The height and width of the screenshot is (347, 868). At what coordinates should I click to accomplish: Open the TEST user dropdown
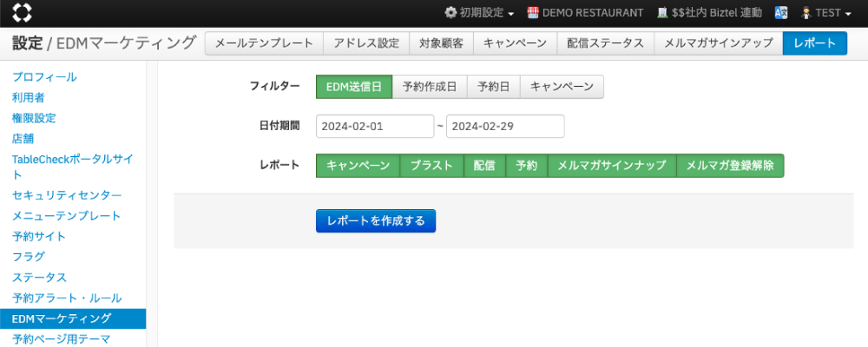(826, 13)
